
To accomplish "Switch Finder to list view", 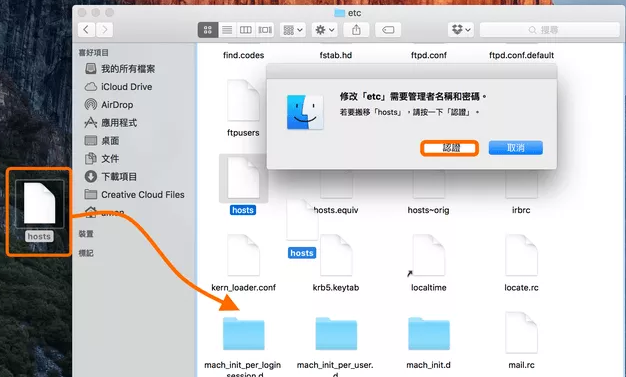I will pos(227,30).
